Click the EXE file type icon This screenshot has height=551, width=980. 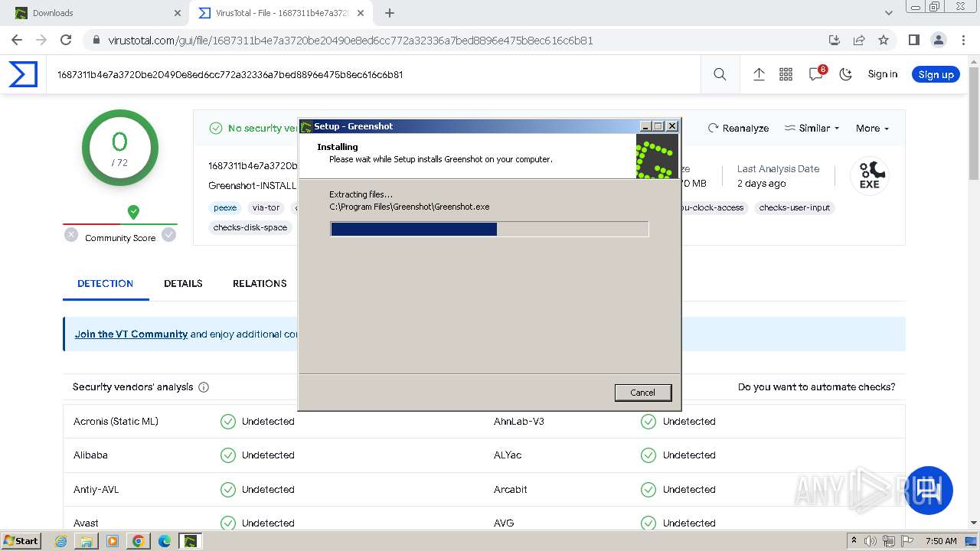pos(869,175)
